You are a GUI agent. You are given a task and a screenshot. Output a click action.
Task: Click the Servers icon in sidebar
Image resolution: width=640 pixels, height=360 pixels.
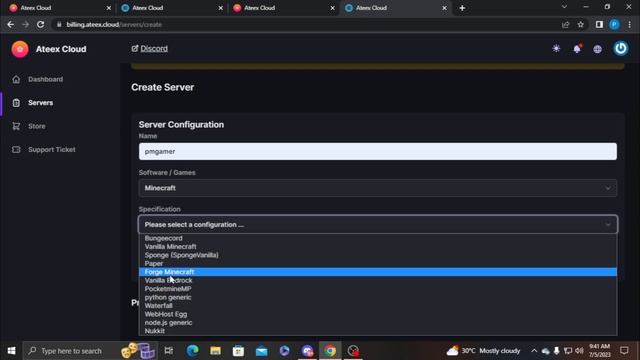tap(16, 103)
